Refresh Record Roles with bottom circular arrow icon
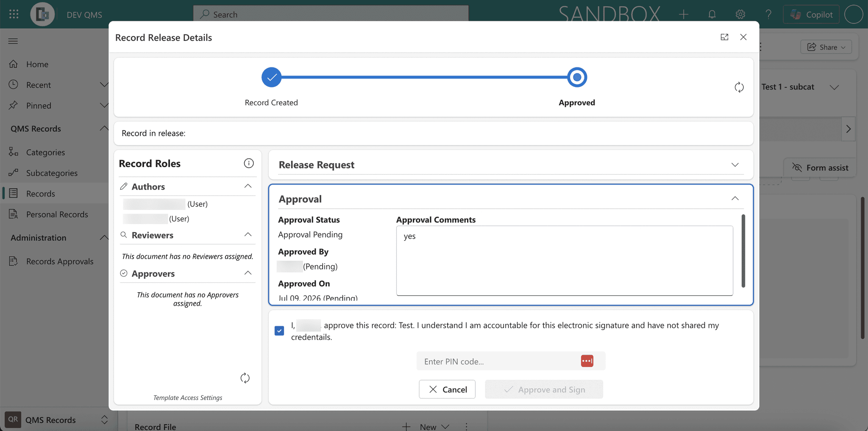Screen dimensions: 868x431 (245, 378)
